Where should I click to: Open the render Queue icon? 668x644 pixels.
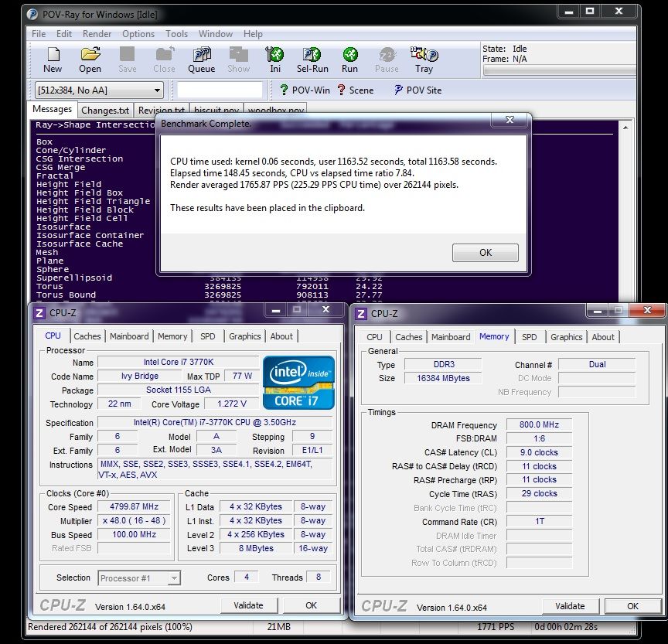(x=202, y=59)
